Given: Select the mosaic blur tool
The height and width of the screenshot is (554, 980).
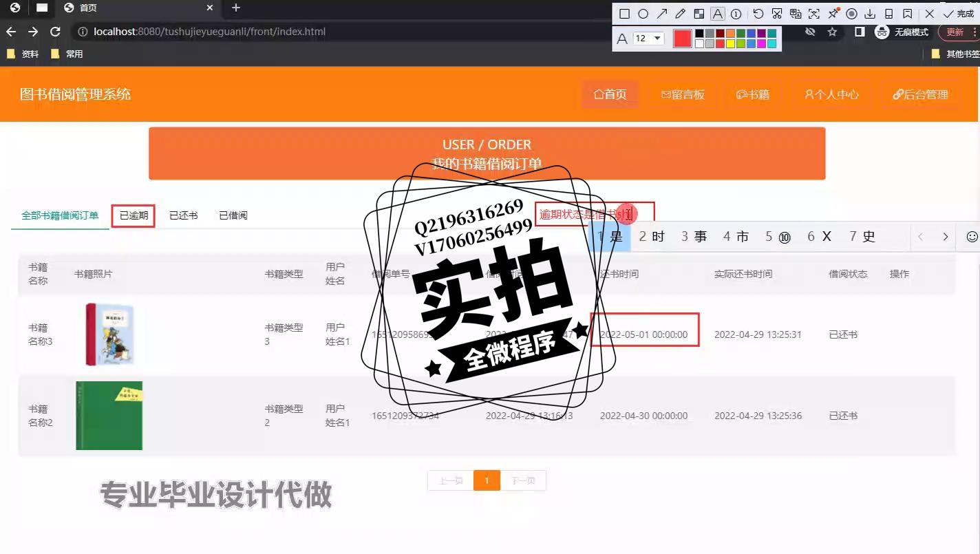Looking at the screenshot, I should point(699,14).
